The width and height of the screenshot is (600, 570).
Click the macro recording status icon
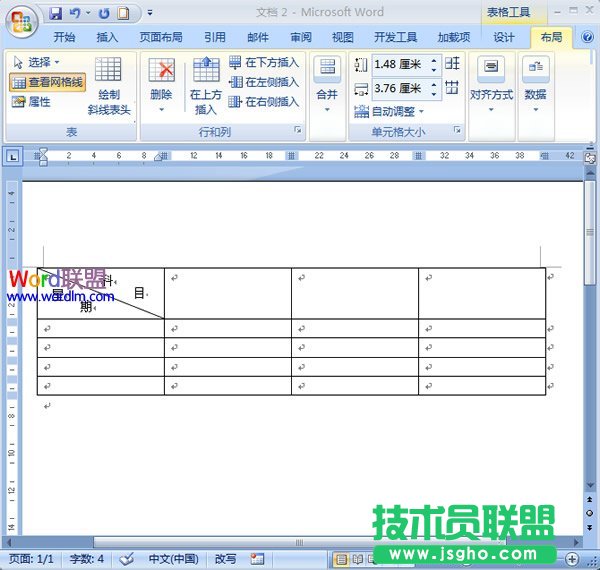(x=257, y=559)
